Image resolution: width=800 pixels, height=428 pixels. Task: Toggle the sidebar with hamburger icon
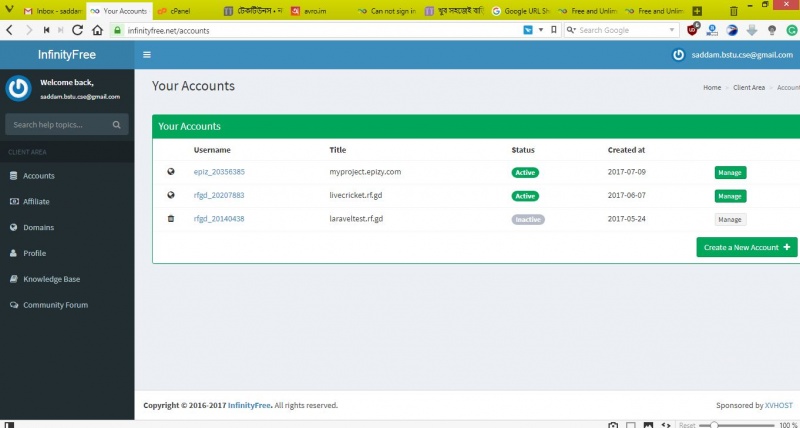147,55
